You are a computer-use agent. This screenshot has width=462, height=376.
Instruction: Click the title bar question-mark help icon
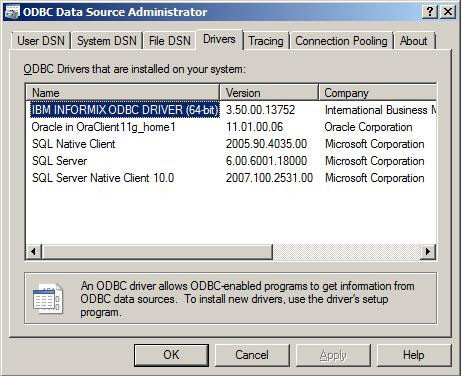coord(430,12)
